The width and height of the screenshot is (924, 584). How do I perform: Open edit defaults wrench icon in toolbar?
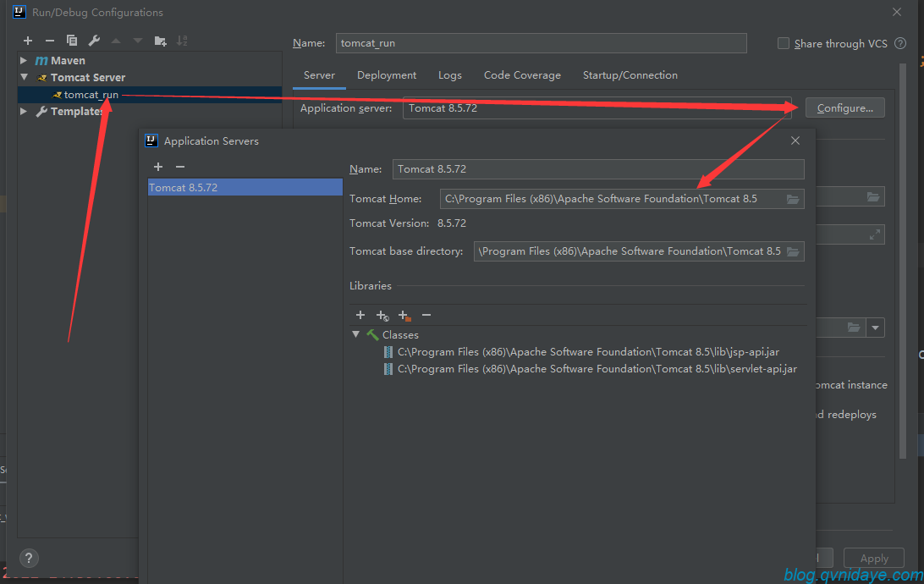pyautogui.click(x=94, y=41)
